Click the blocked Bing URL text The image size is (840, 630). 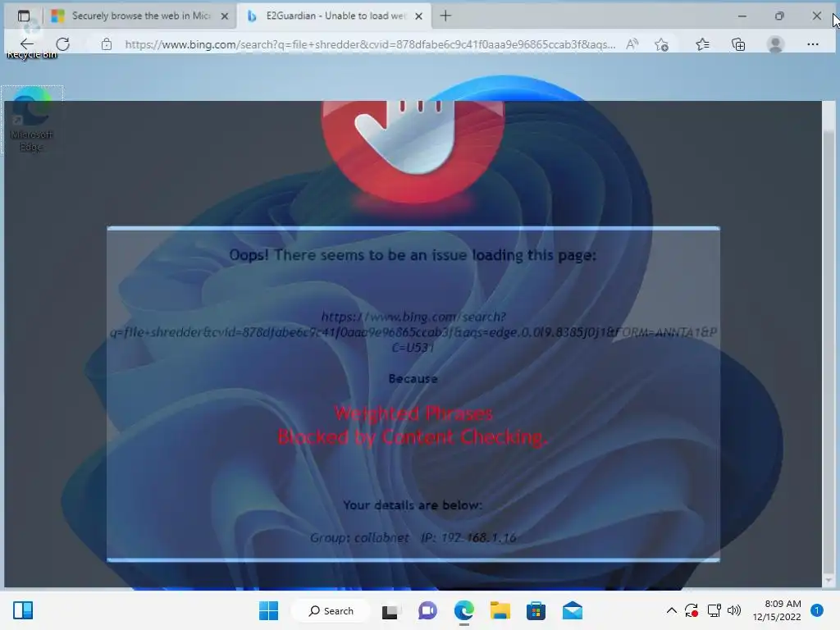pyautogui.click(x=413, y=332)
